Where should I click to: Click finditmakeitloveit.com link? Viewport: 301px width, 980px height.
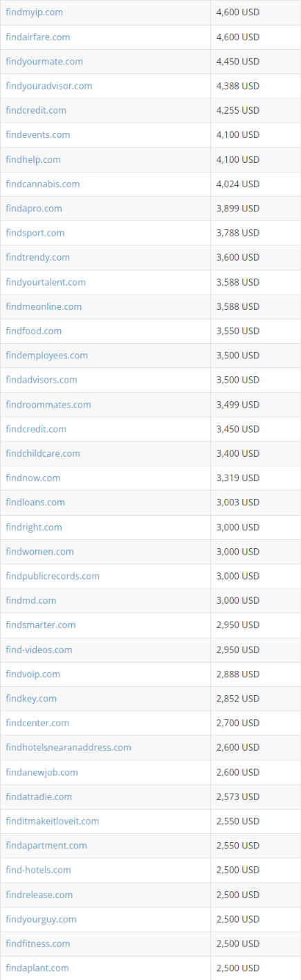tap(53, 821)
